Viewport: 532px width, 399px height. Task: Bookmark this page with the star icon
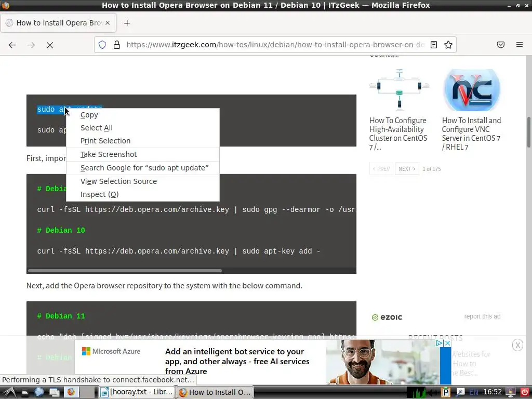point(448,45)
